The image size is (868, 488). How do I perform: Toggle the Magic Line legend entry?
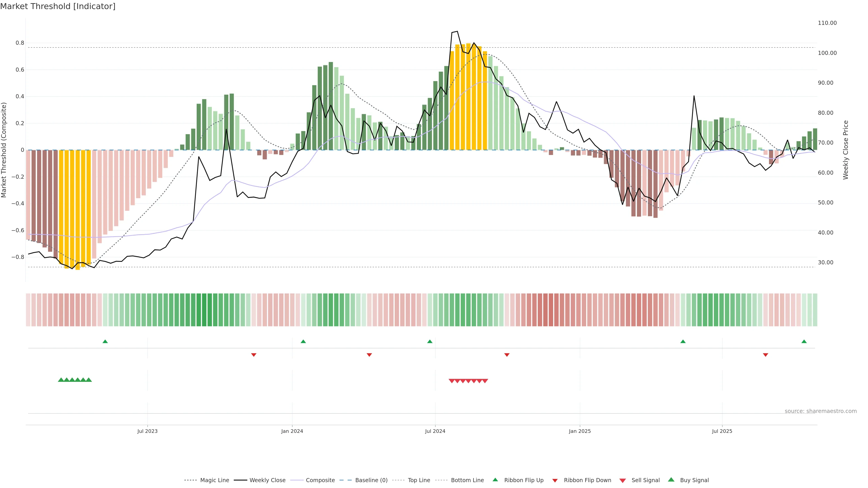tap(214, 480)
